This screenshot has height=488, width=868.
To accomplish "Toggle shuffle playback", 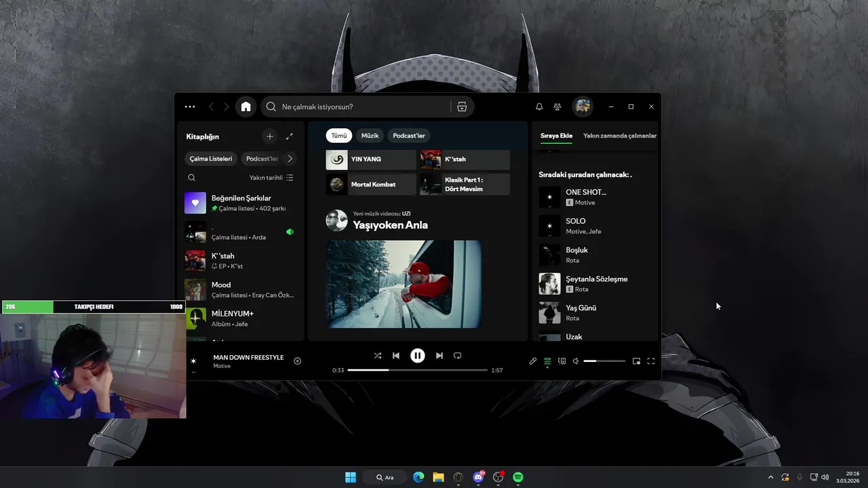I will 378,355.
